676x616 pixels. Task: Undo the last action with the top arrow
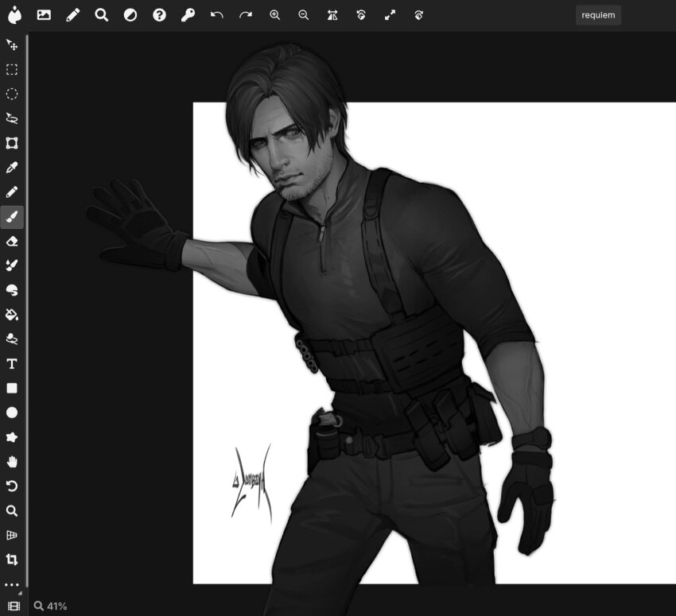pos(217,15)
